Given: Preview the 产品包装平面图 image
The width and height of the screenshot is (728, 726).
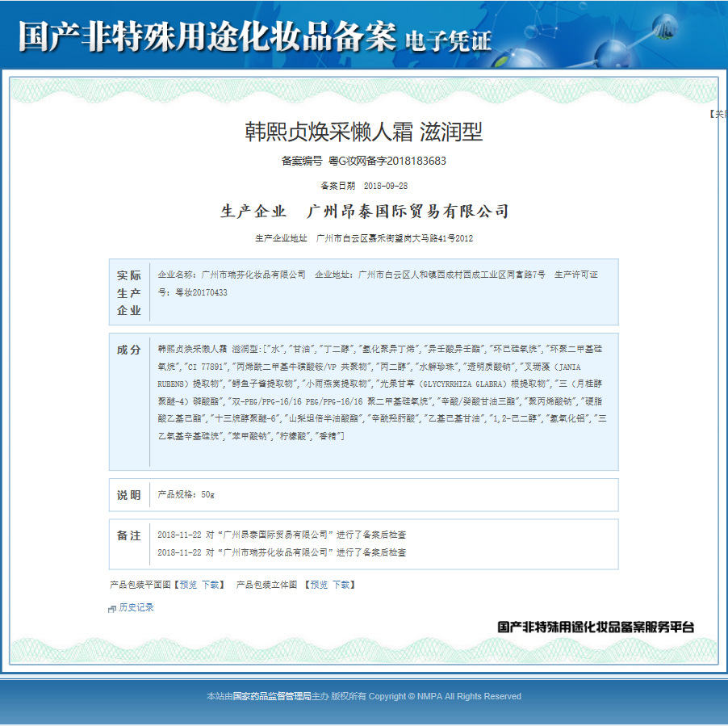Looking at the screenshot, I should pos(188,585).
